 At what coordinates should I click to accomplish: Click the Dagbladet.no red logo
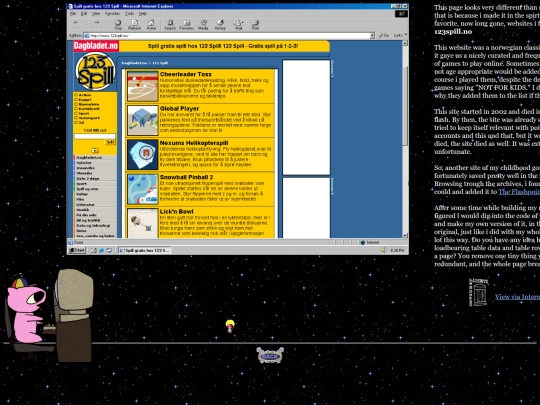pos(96,46)
